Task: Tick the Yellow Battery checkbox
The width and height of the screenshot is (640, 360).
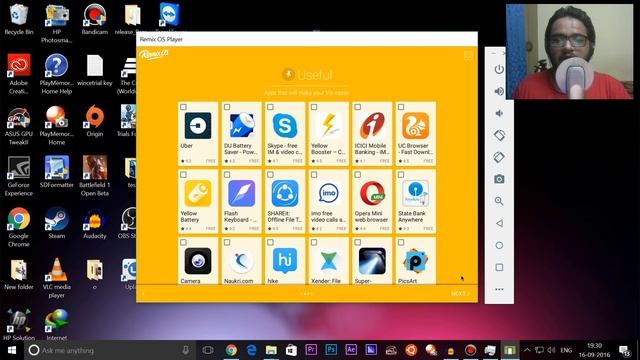Action: 183,175
